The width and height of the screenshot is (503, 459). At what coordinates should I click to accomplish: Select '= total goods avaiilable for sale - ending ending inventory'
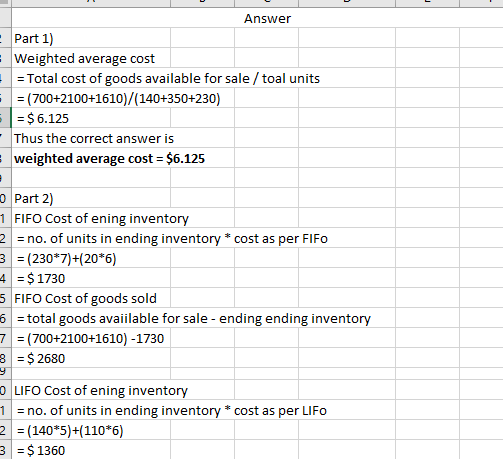pos(194,318)
